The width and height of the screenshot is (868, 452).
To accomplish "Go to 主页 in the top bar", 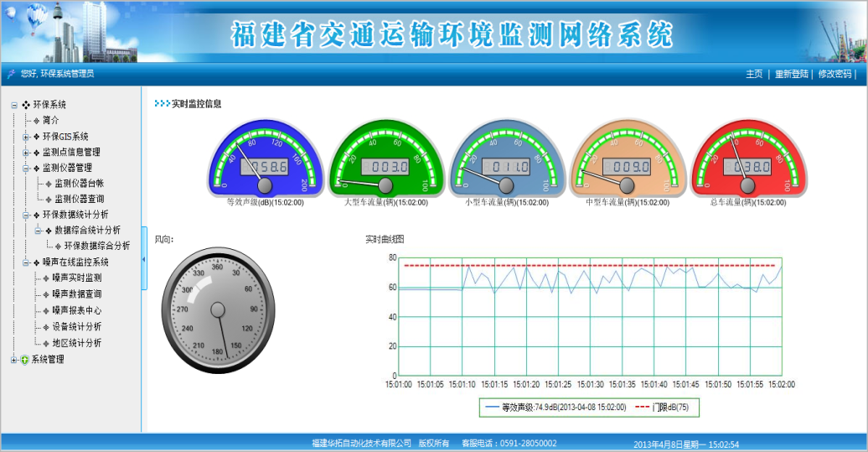I will click(x=754, y=74).
